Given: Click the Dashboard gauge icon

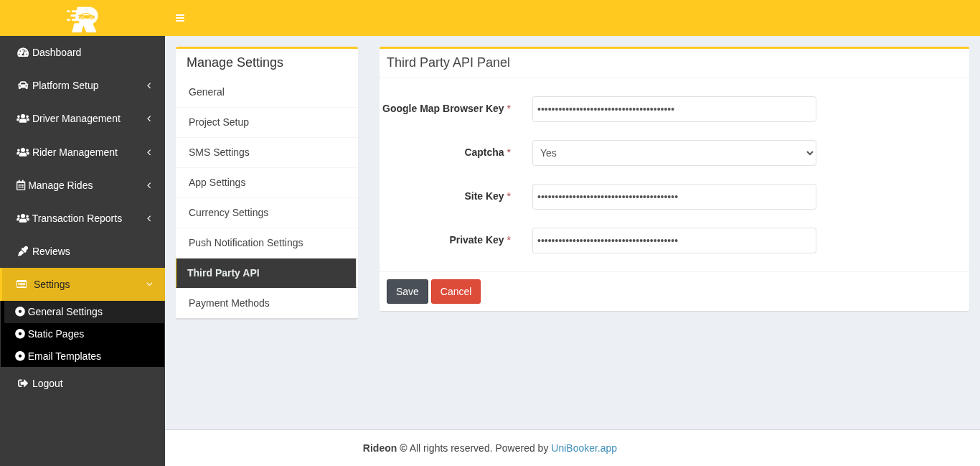Looking at the screenshot, I should pos(23,52).
